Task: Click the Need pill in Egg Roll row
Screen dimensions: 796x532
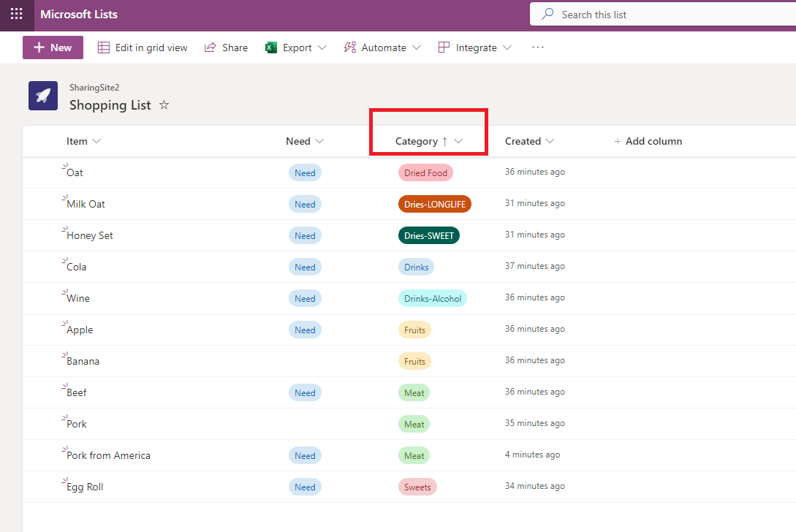Action: (305, 488)
